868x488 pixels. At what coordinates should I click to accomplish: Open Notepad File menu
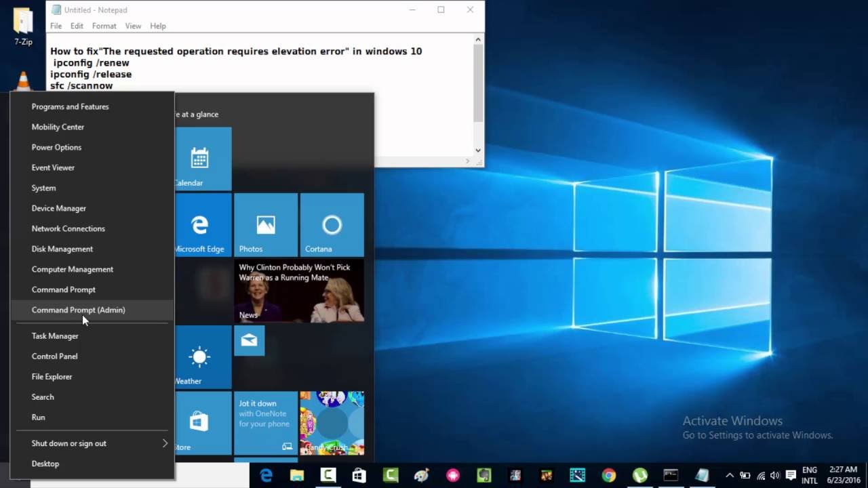click(56, 26)
